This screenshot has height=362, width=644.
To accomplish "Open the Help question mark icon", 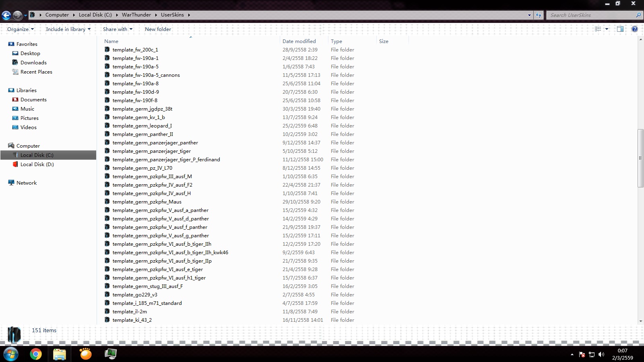I will coord(635,29).
